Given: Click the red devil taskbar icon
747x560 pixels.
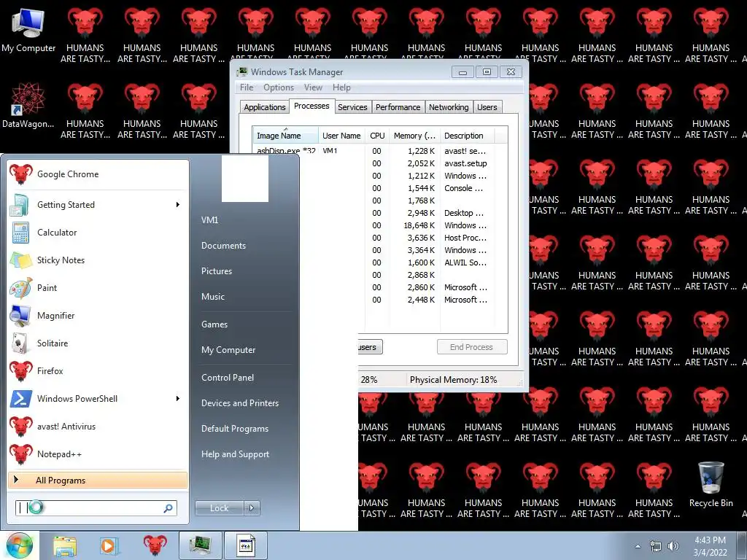Looking at the screenshot, I should coord(155,545).
